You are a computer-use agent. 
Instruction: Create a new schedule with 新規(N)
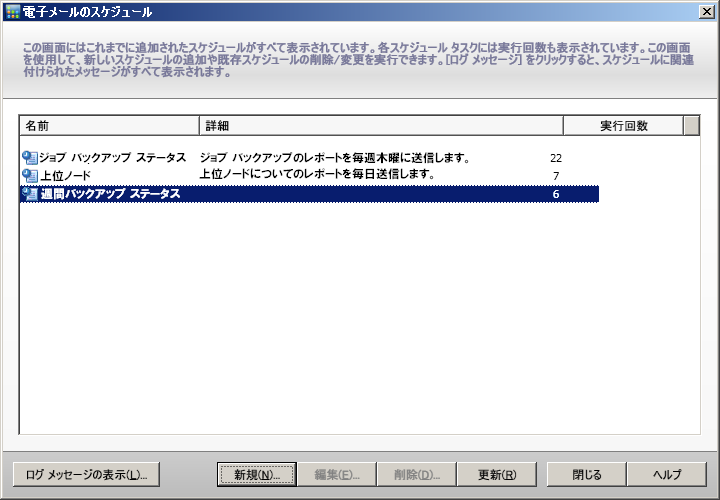pyautogui.click(x=257, y=474)
